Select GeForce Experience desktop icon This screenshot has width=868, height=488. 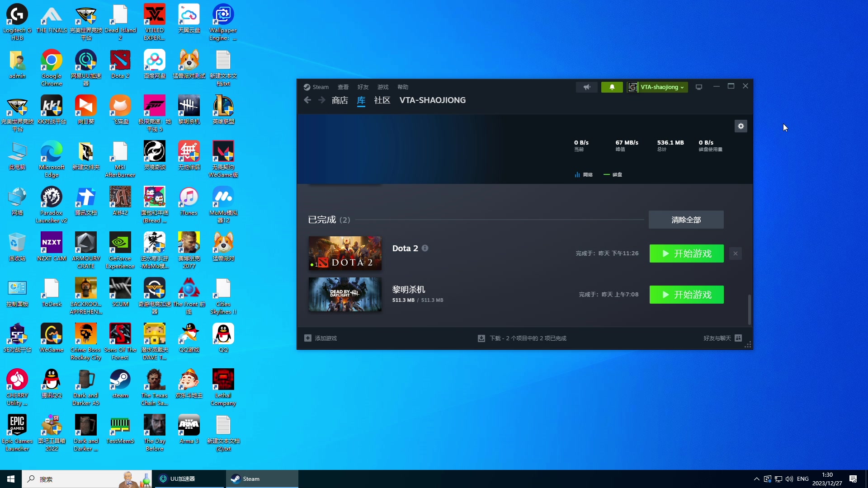click(x=120, y=251)
